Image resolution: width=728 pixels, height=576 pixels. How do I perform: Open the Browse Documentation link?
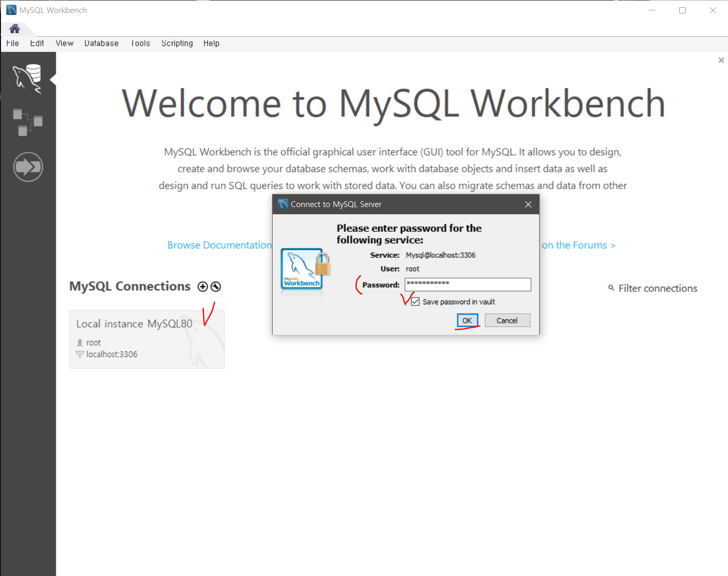pos(219,245)
